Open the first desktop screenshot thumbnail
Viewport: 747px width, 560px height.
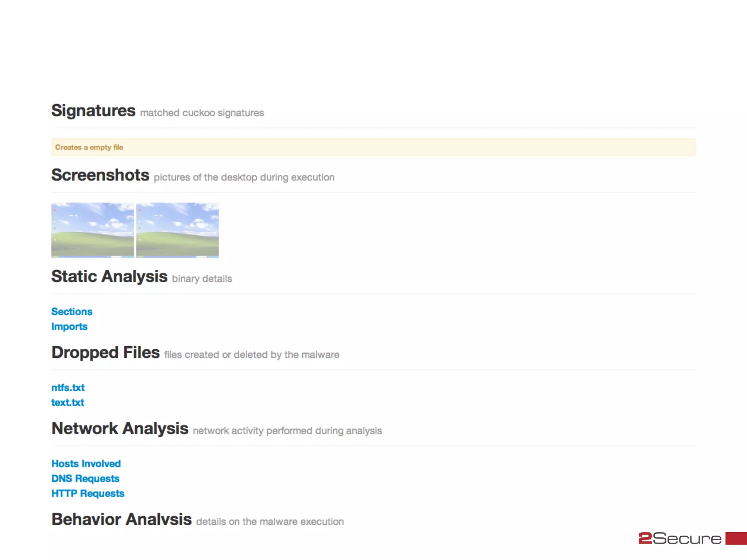click(93, 230)
